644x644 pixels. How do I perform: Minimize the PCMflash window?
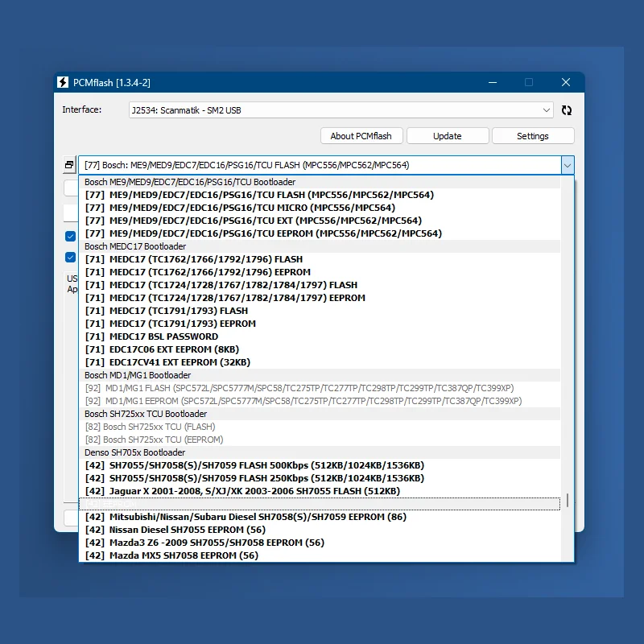coord(493,83)
